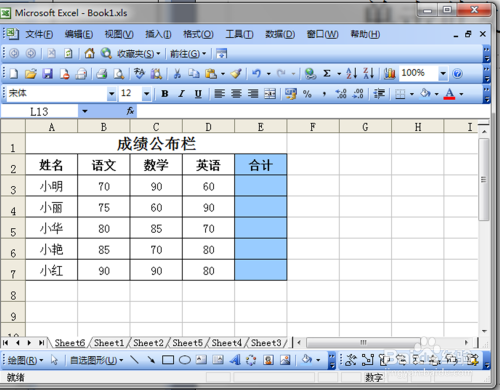Go to the first sheet tab

tap(6, 343)
